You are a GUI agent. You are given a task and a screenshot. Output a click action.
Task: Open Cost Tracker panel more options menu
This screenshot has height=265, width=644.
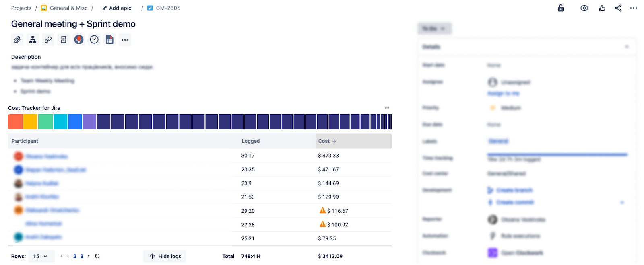[387, 108]
